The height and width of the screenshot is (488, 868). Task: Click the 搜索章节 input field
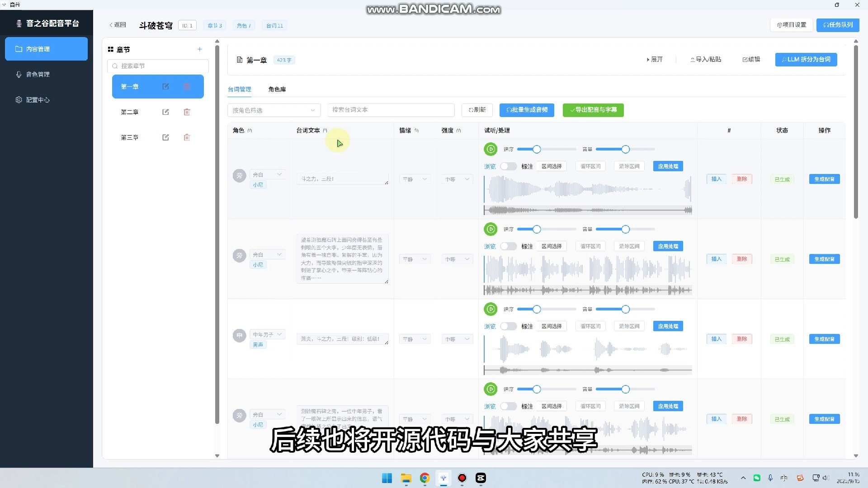158,66
